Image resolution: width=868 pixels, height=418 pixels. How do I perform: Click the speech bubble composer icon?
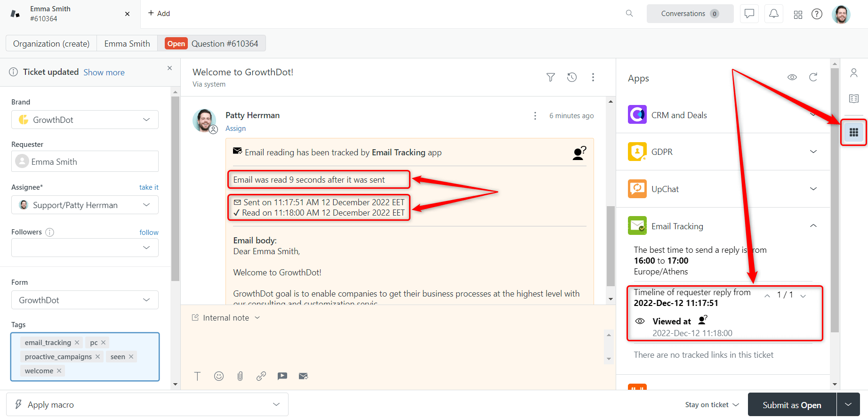click(x=282, y=376)
